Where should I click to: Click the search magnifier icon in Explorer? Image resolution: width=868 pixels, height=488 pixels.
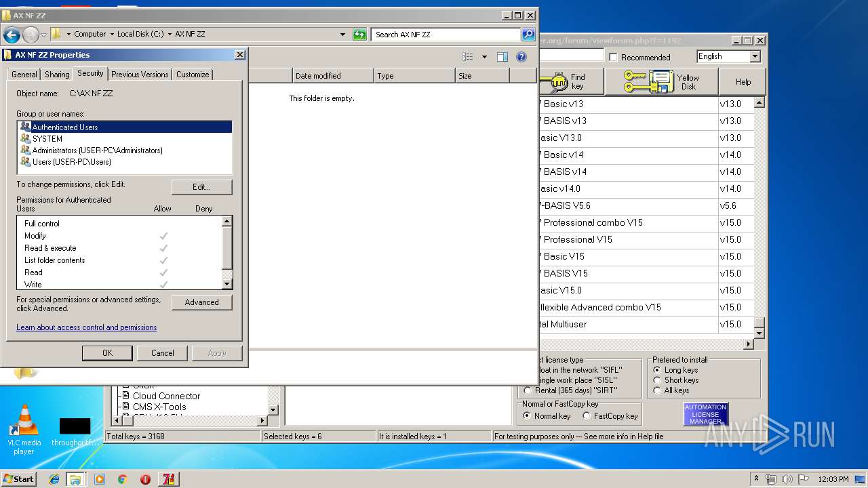(528, 35)
